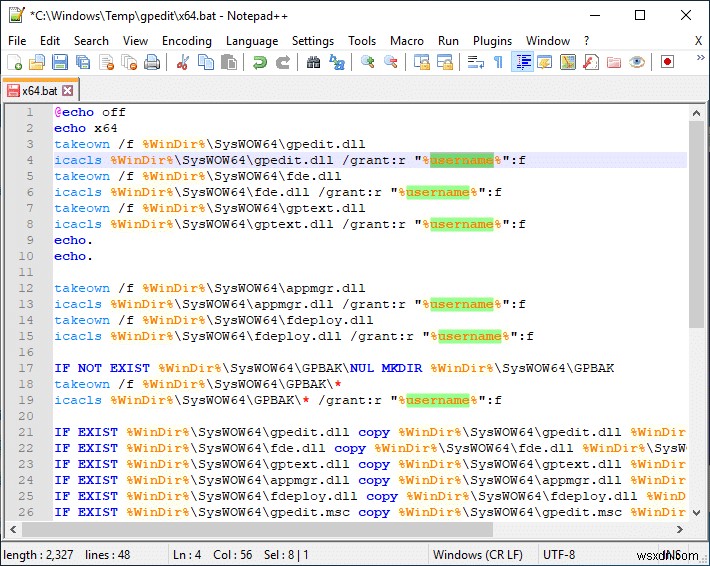Click the '@echo off' text on line 1
The height and width of the screenshot is (566, 710).
pyautogui.click(x=90, y=112)
